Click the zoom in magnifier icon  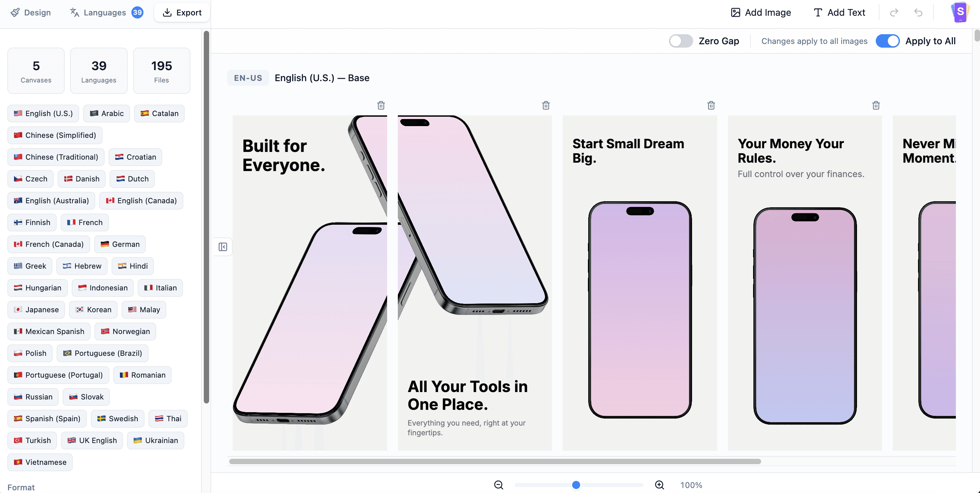659,485
